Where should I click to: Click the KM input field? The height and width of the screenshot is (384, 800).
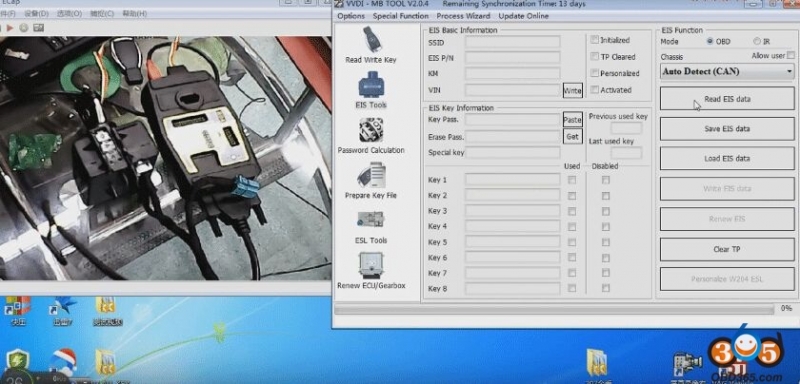tap(512, 73)
